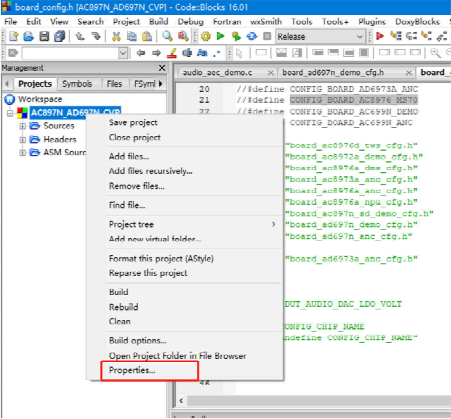451x419 pixels.
Task: Select Format this project (AStyle)
Action: [x=161, y=258]
